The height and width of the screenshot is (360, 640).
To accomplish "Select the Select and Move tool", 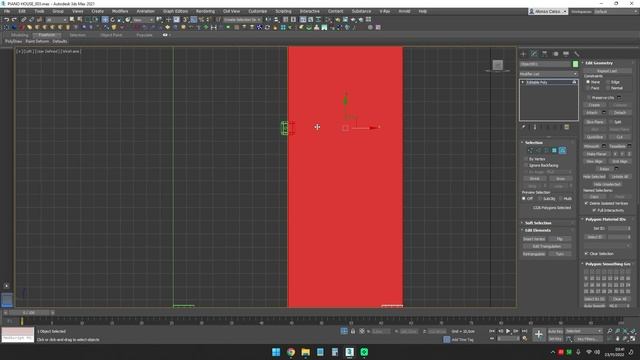I will pyautogui.click(x=105, y=20).
